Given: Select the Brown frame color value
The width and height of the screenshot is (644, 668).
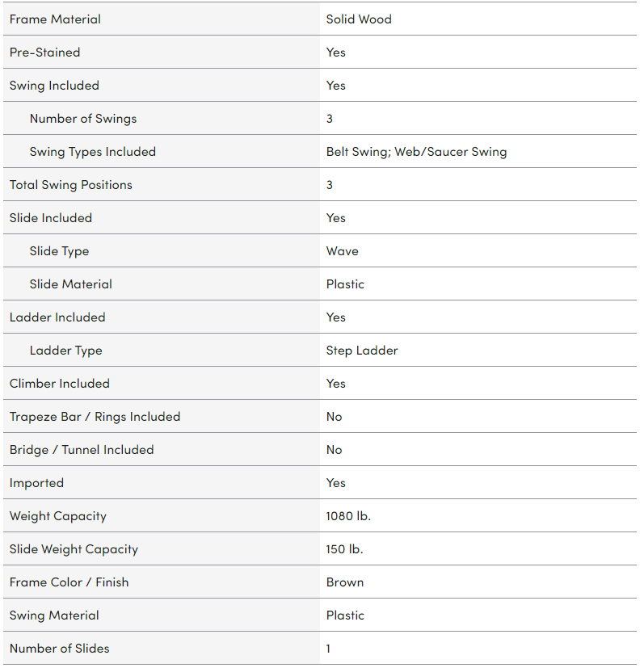Looking at the screenshot, I should 345,582.
